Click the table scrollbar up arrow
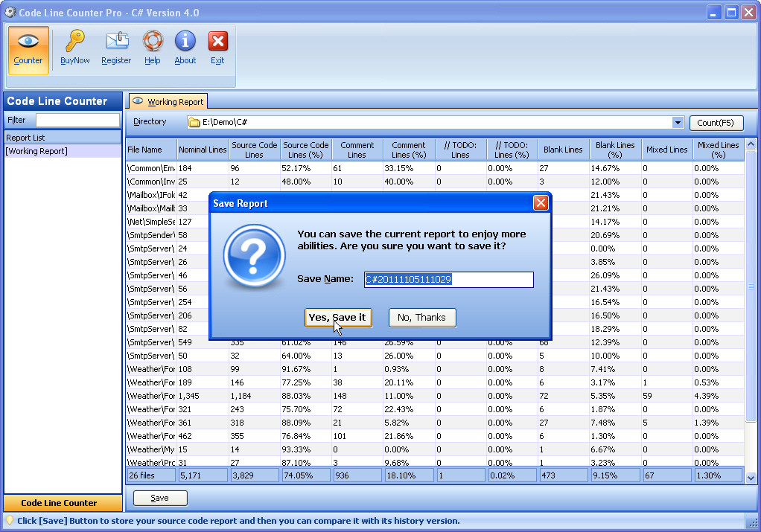761x532 pixels. point(751,144)
